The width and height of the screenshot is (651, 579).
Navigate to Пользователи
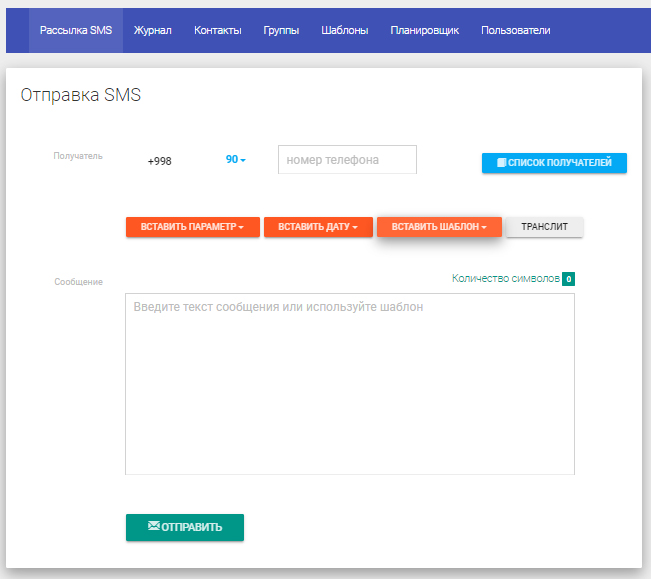click(x=515, y=30)
